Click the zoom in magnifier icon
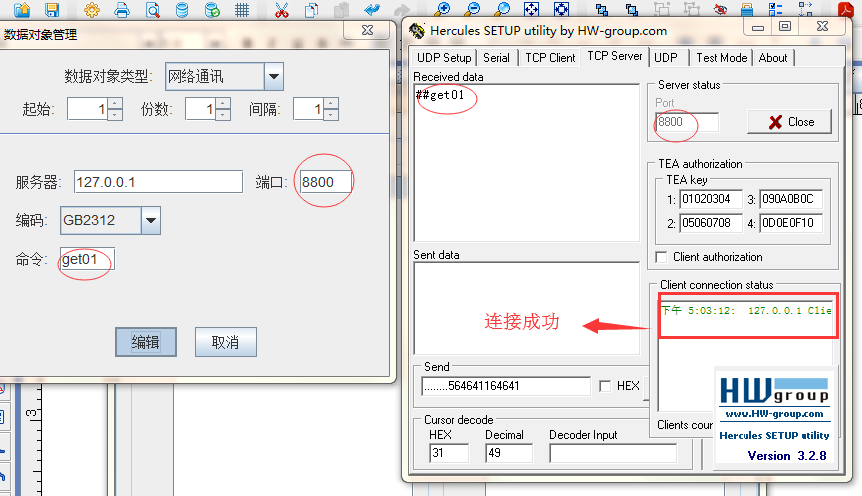Screen dimensions: 862x496 [442, 9]
